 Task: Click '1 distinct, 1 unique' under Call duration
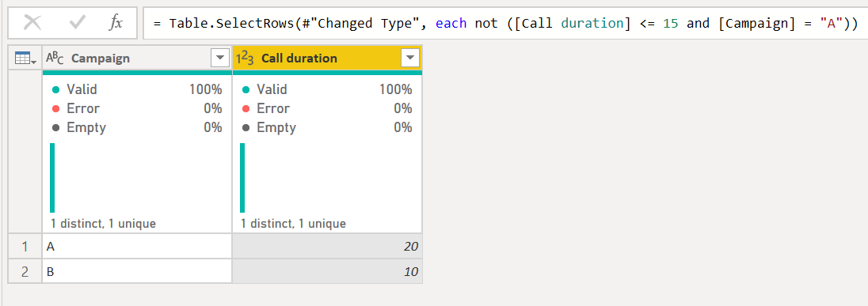[x=293, y=224]
